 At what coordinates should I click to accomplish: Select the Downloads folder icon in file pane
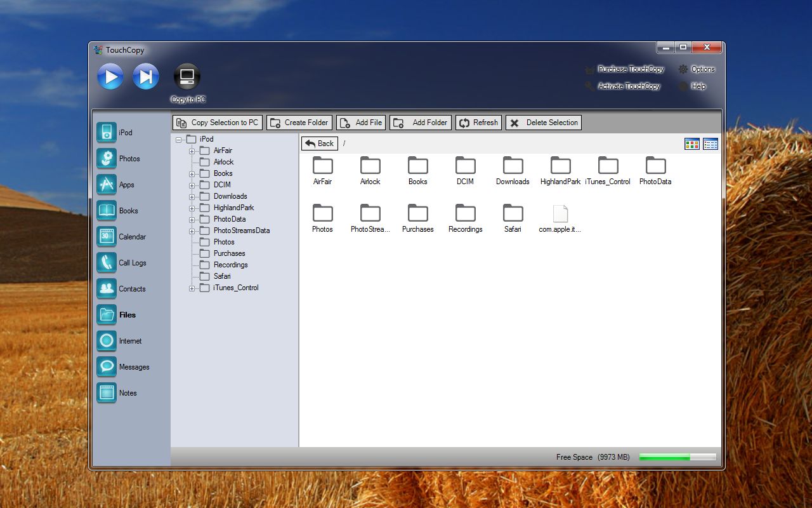[513, 165]
